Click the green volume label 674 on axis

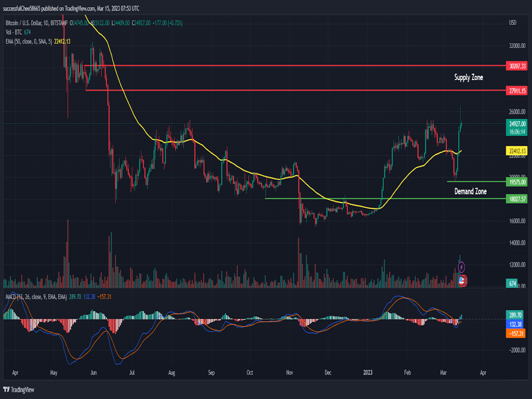pyautogui.click(x=513, y=283)
